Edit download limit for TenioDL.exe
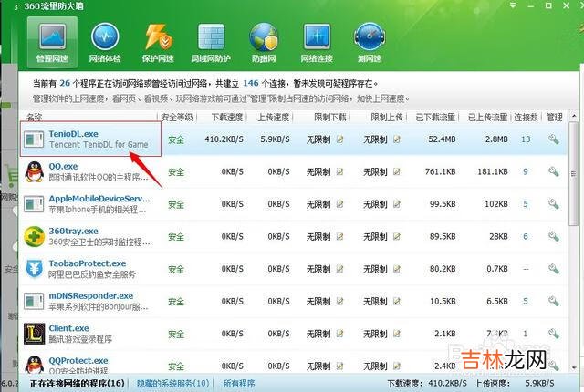Screen dimensions: 584x392 (339, 139)
